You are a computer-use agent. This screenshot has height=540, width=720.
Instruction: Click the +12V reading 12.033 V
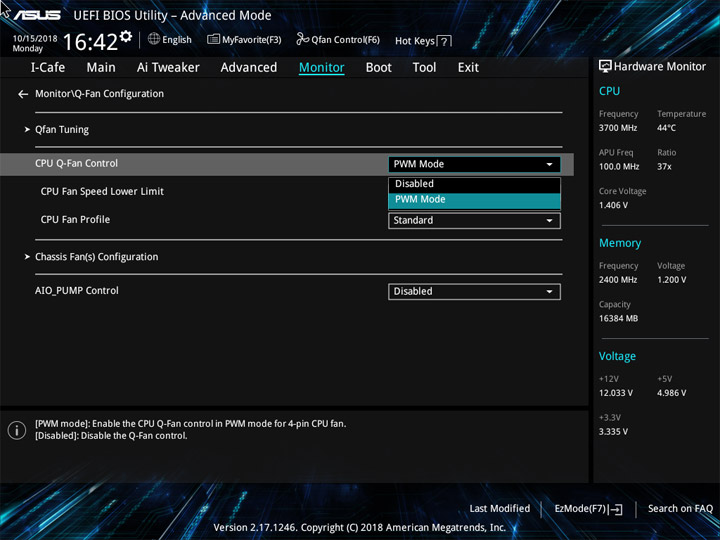615,393
